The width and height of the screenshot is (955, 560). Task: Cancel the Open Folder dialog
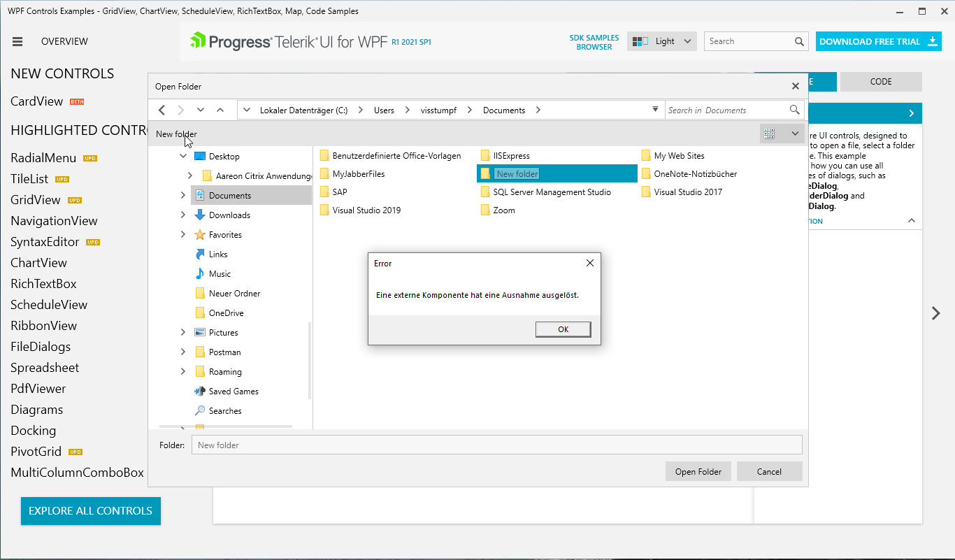click(770, 471)
